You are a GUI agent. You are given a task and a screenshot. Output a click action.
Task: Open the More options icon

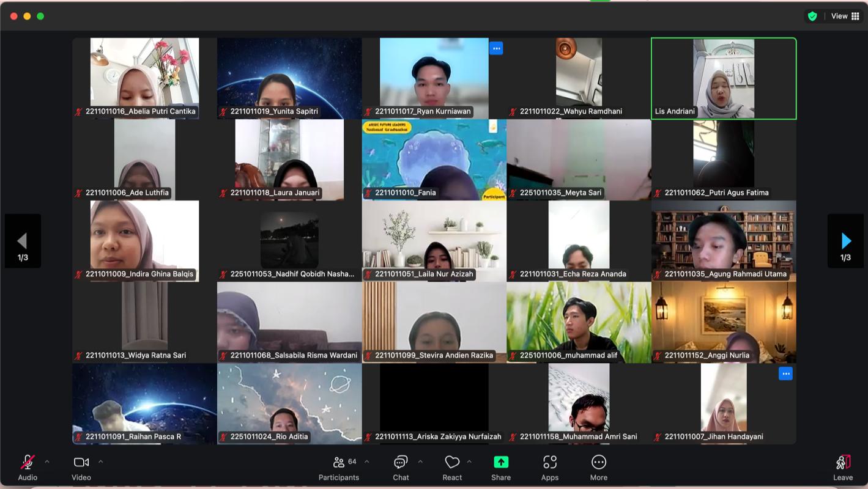[599, 463]
